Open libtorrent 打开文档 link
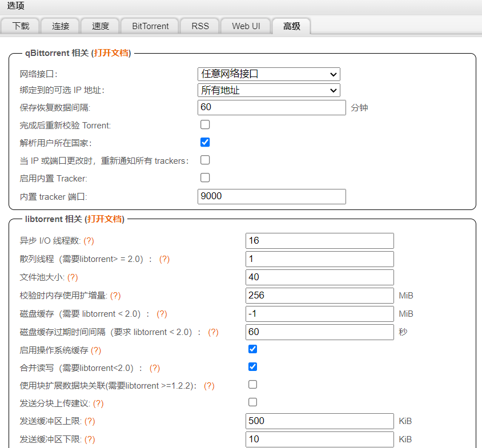The height and width of the screenshot is (448, 482). pyautogui.click(x=104, y=219)
